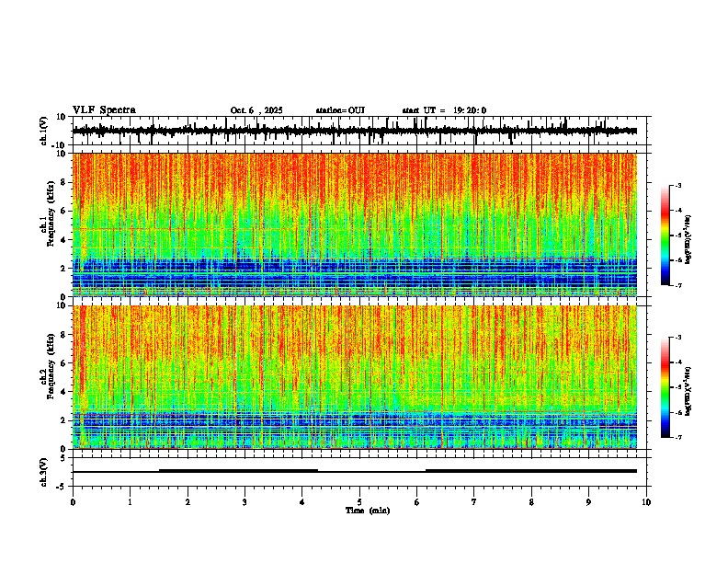Viewport: 728px width, 563px height.
Task: Click time axis tick label '0'
Action: tap(73, 502)
